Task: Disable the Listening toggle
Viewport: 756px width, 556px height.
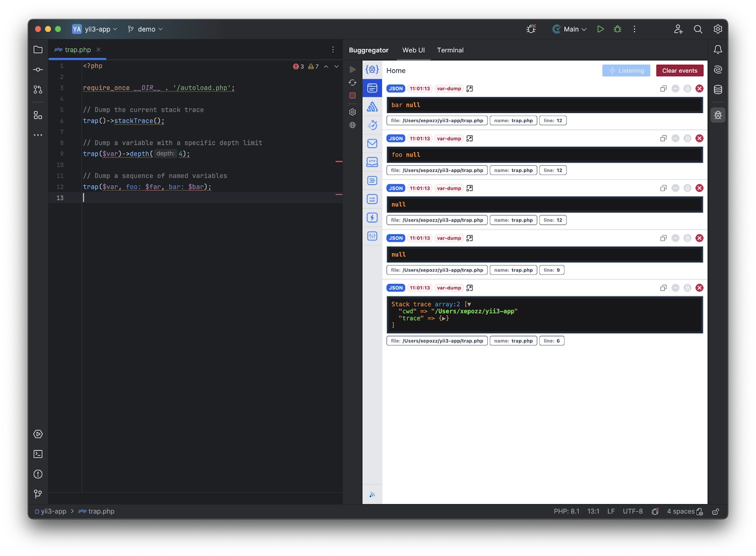Action: pyautogui.click(x=626, y=70)
